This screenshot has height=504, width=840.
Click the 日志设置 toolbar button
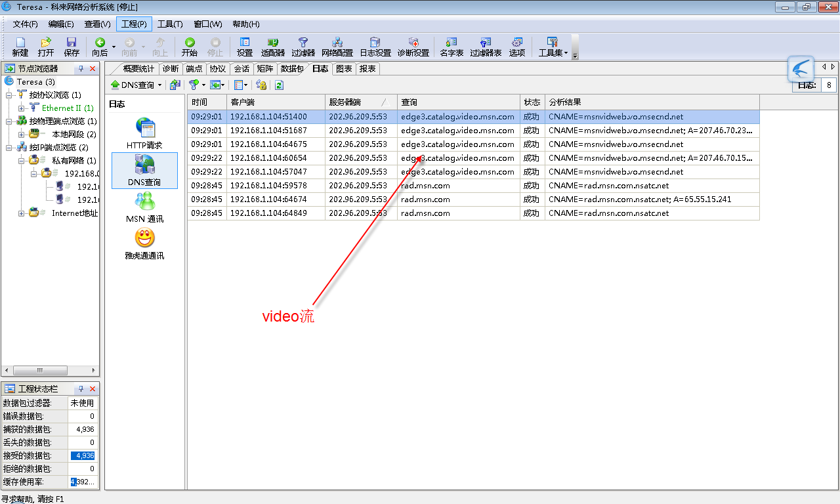tap(375, 46)
